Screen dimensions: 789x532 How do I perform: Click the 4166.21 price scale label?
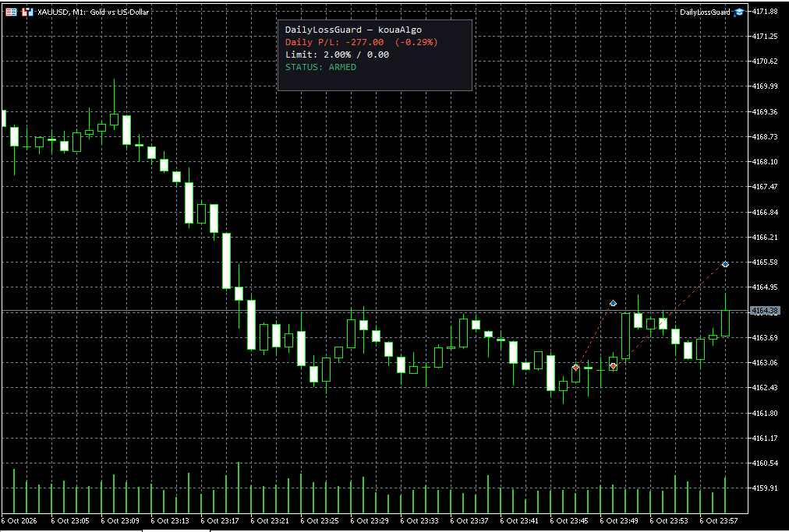(764, 237)
